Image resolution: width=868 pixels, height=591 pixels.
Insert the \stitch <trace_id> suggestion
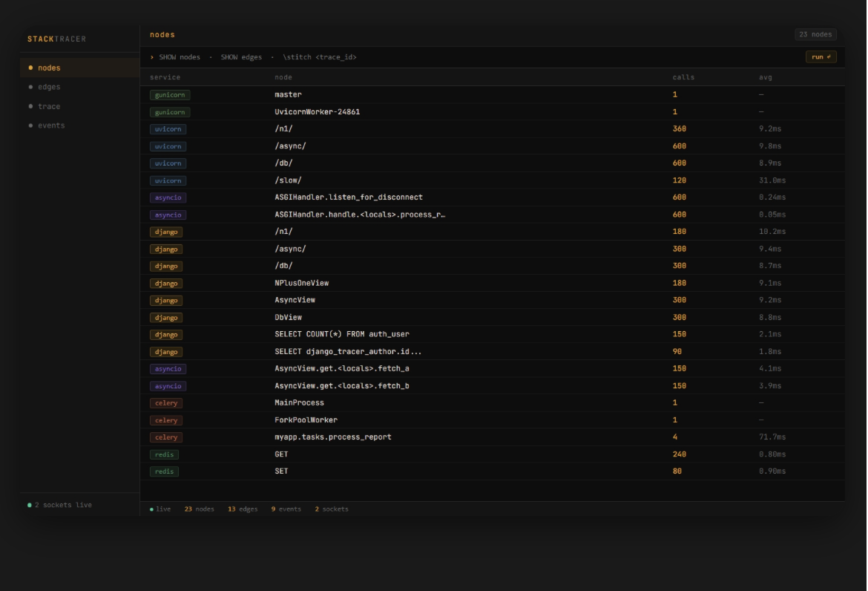[x=320, y=57]
